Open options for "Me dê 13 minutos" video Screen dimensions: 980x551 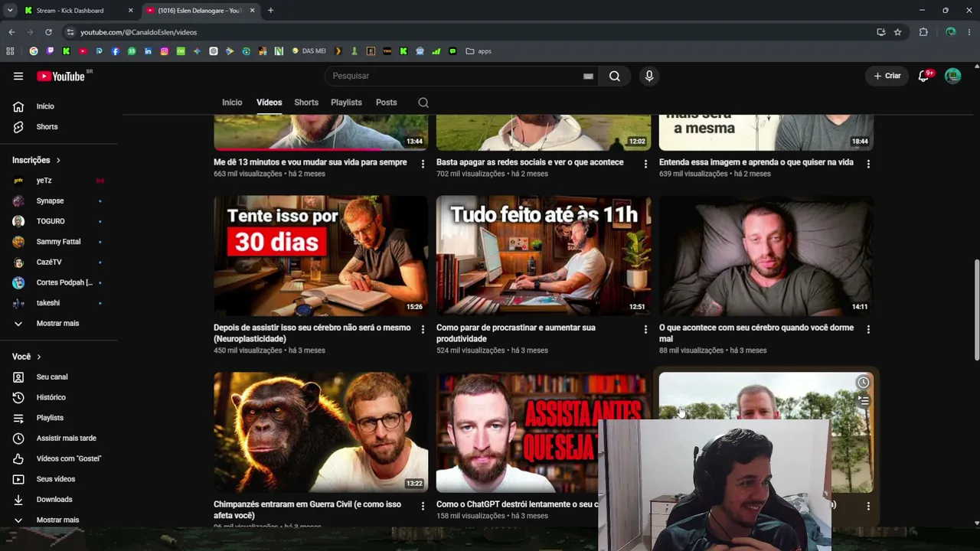click(x=423, y=164)
